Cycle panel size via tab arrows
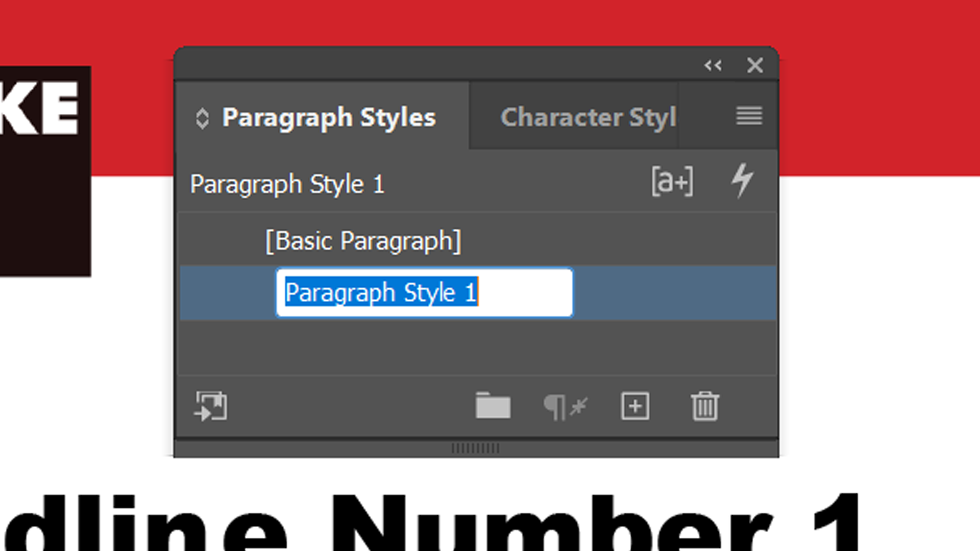Viewport: 980px width, 551px height. tap(202, 118)
